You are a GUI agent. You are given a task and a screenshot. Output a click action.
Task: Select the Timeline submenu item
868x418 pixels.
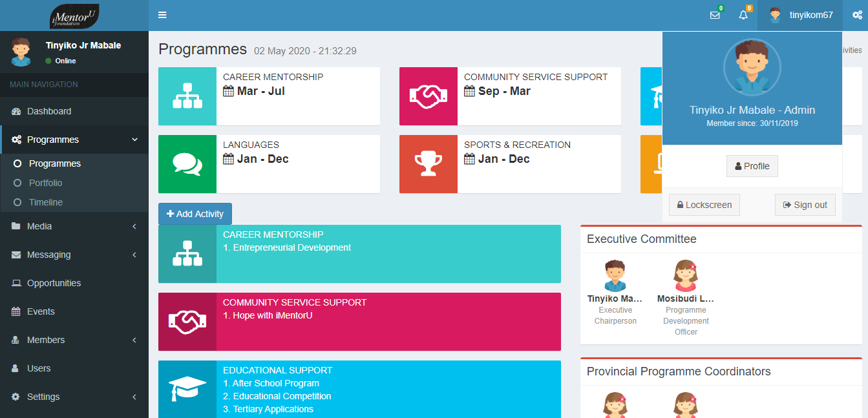pyautogui.click(x=45, y=202)
